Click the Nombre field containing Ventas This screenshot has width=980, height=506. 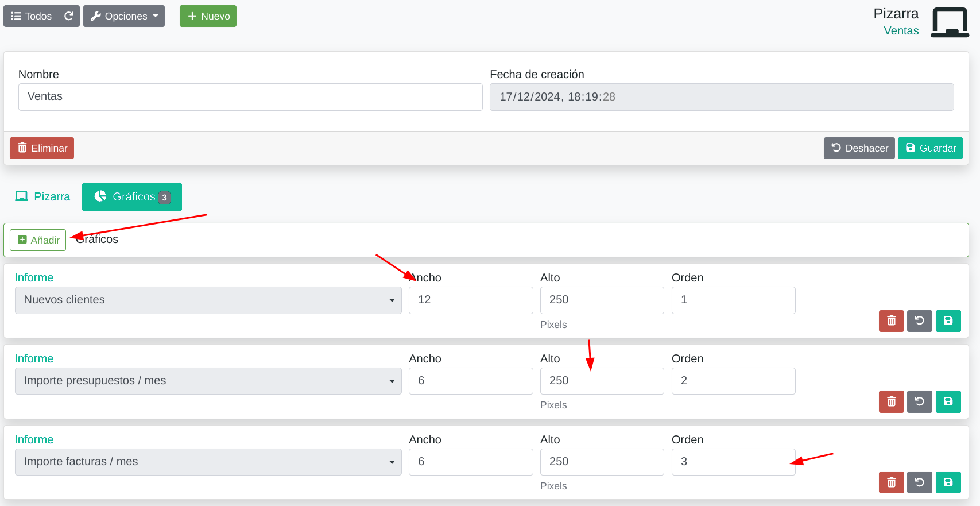pos(250,97)
